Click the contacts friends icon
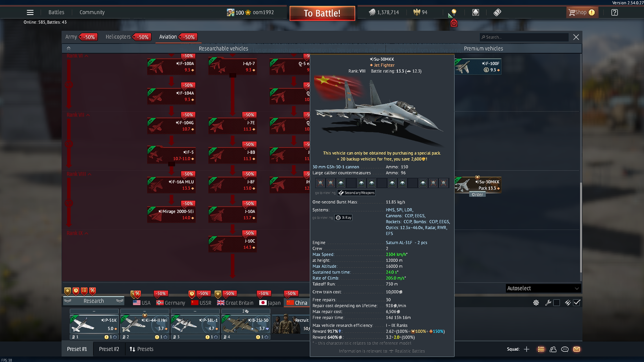The image size is (644, 362). click(x=553, y=349)
